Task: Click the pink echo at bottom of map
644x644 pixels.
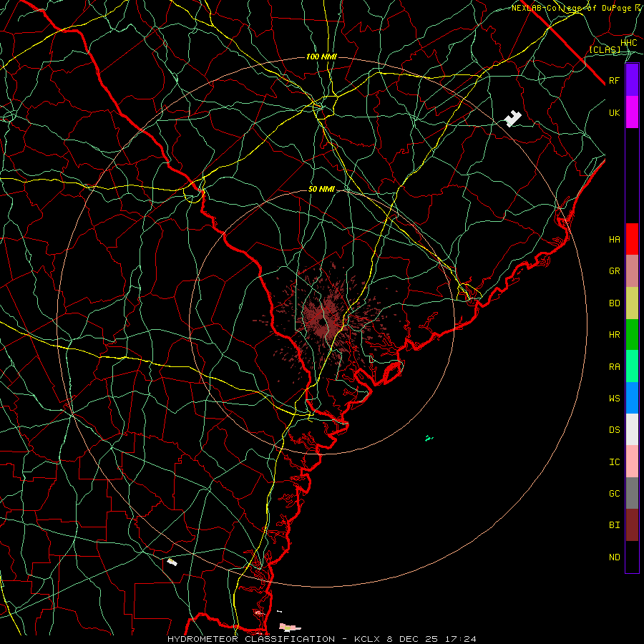Action: (x=290, y=627)
